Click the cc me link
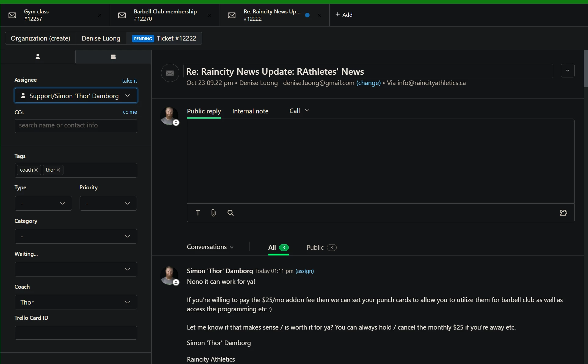This screenshot has width=588, height=364. 130,112
